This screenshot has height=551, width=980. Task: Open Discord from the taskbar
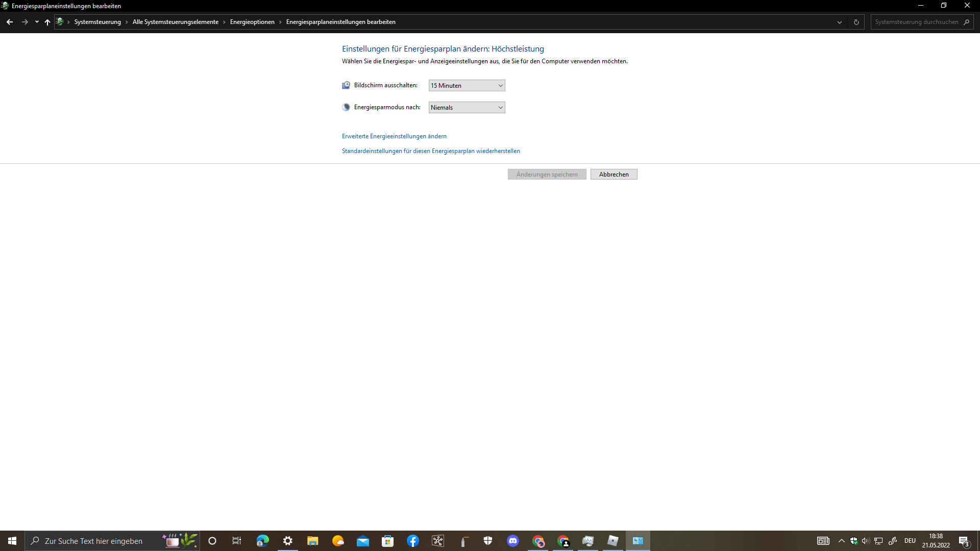[x=513, y=541]
